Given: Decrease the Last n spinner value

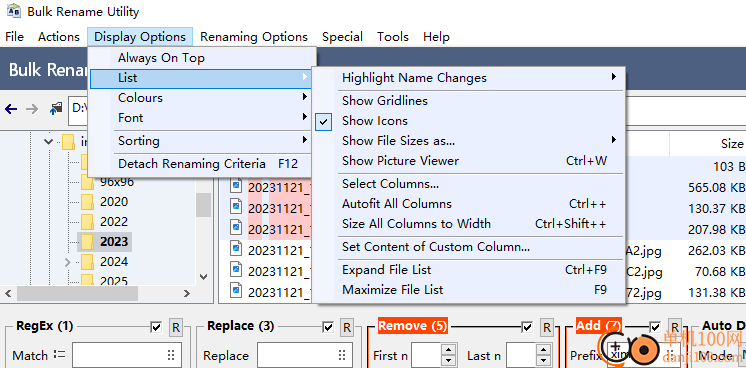Looking at the screenshot, I should [543, 361].
